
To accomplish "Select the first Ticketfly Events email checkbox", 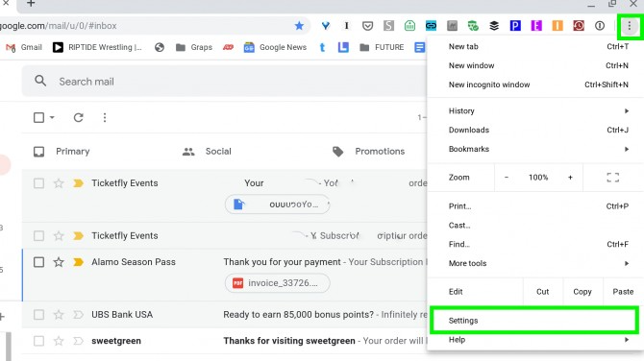I will pos(38,183).
